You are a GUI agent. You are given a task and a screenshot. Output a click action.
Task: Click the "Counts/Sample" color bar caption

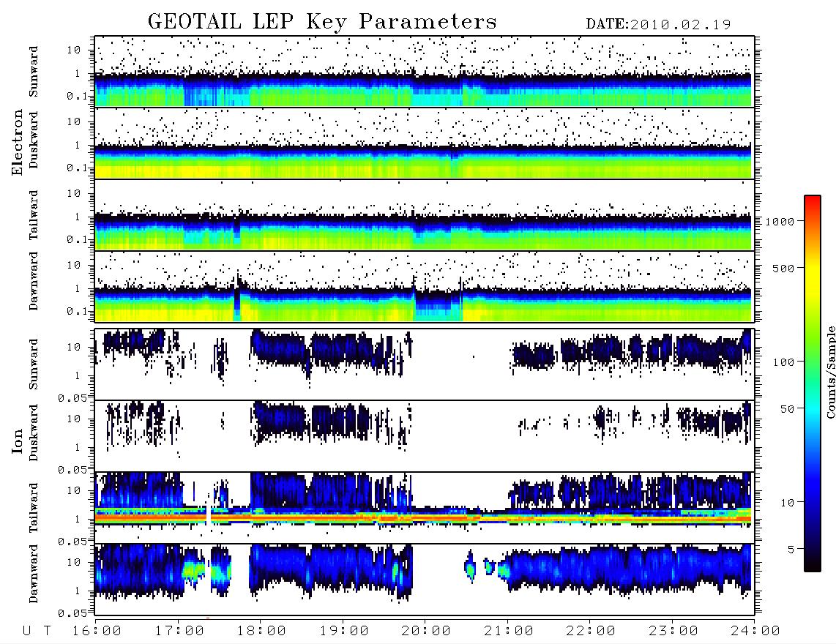[x=830, y=372]
